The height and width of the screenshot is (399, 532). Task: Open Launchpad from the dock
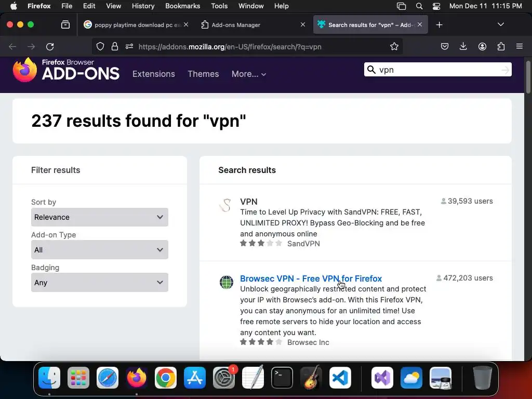pos(78,378)
